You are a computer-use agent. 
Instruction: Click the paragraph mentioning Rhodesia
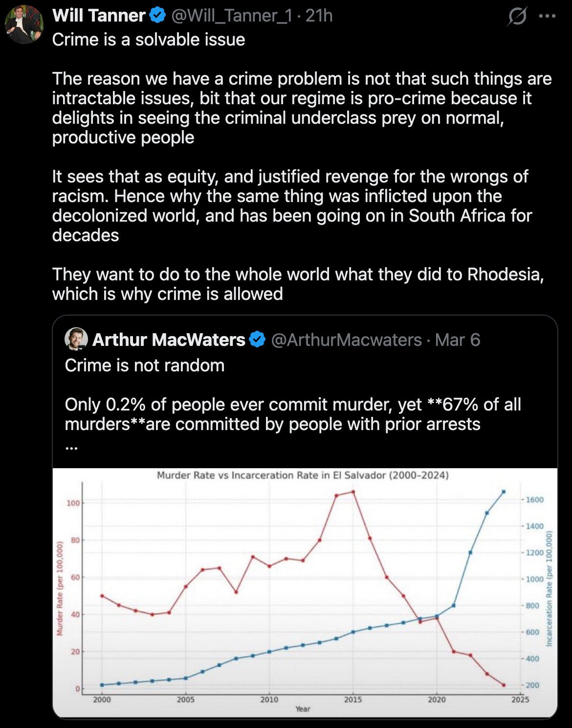pyautogui.click(x=298, y=284)
